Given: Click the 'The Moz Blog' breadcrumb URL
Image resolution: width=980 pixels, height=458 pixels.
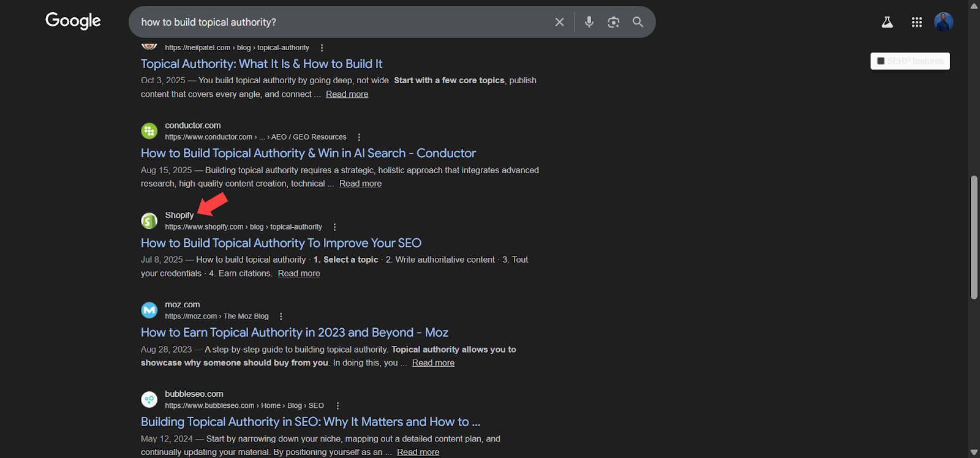Looking at the screenshot, I should pyautogui.click(x=217, y=317).
